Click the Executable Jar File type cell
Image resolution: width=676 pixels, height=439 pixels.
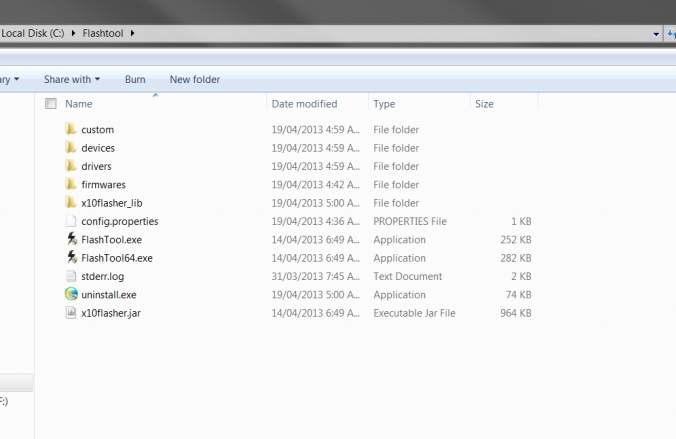[414, 313]
